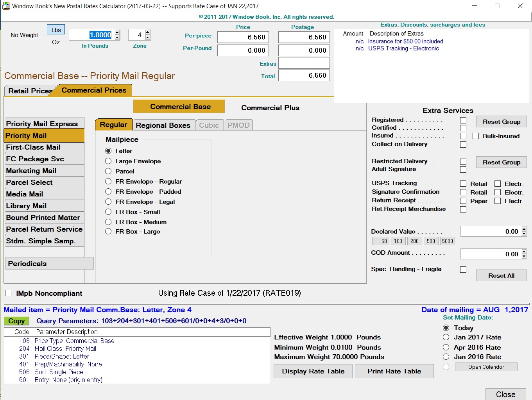Select the Commercial Plus price type

[270, 107]
